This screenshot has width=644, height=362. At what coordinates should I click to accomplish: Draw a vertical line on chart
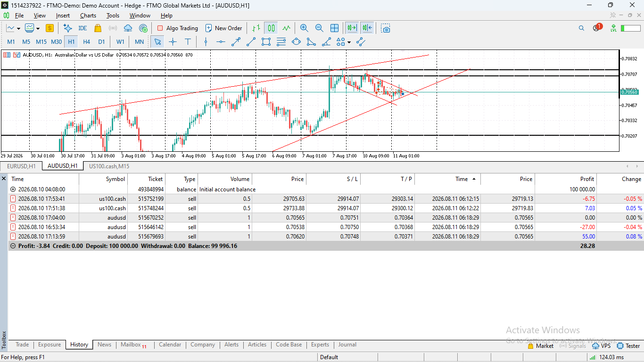coord(206,42)
